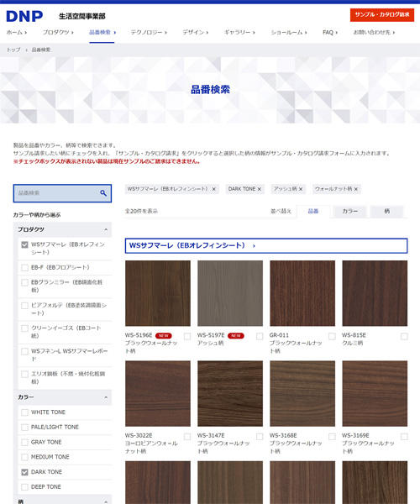The width and height of the screenshot is (420, 504).
Task: Select sample checkbox for WS-3168E
Action: [x=332, y=437]
